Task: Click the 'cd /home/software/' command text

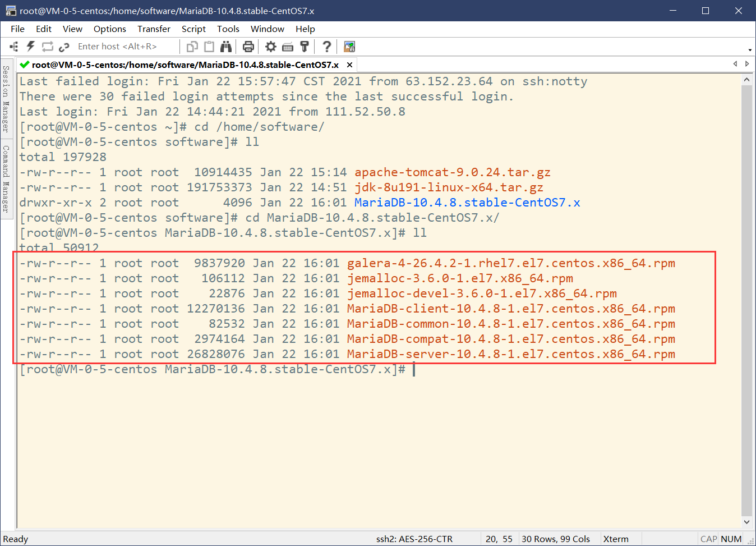Action: [259, 127]
